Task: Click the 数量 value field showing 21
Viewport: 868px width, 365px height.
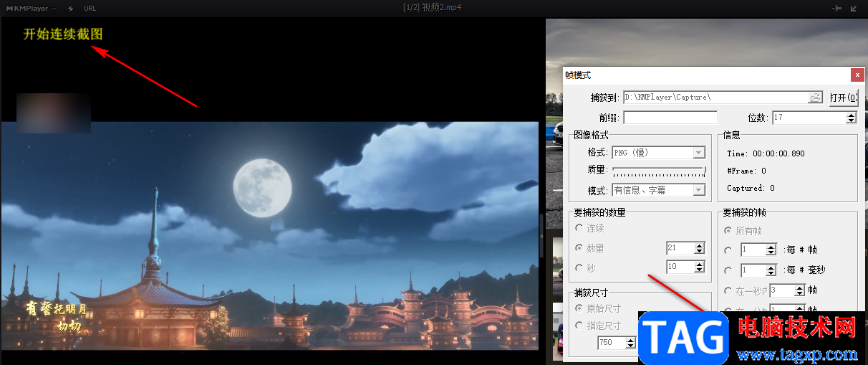Action: pyautogui.click(x=680, y=248)
